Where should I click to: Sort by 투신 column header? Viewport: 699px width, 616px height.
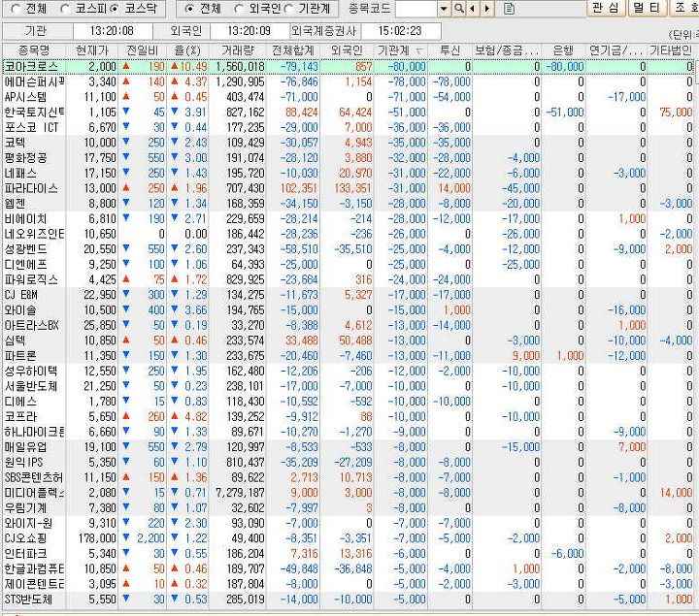(449, 50)
